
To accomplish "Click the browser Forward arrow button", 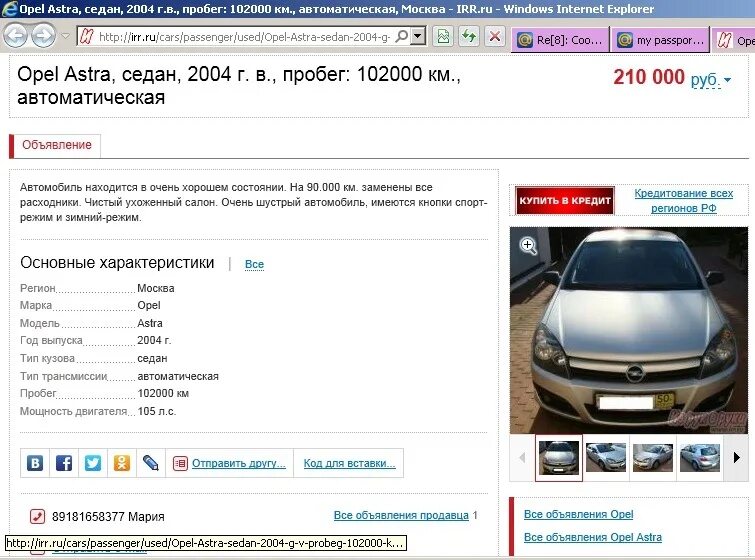I will pyautogui.click(x=44, y=36).
